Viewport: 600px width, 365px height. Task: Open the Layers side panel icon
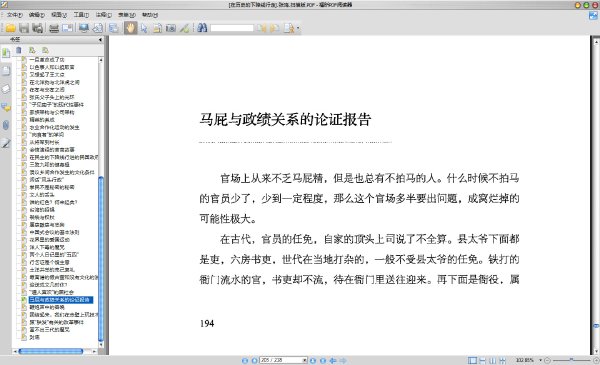point(6,89)
